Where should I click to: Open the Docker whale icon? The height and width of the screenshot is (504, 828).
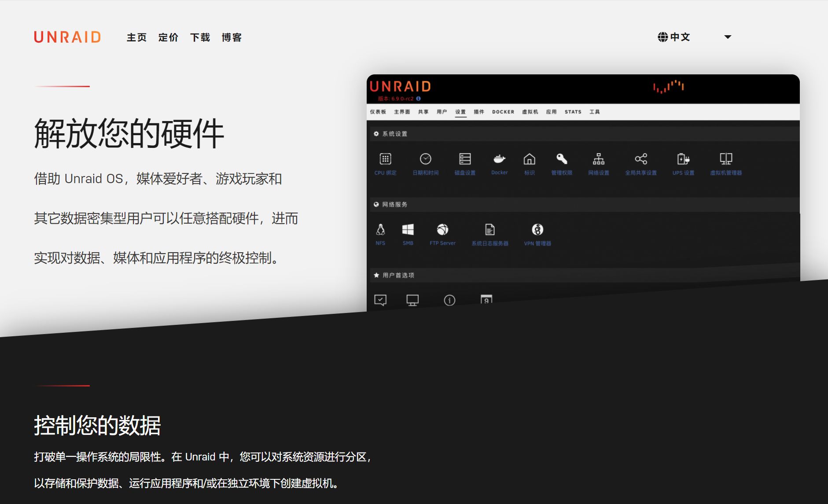coord(499,159)
